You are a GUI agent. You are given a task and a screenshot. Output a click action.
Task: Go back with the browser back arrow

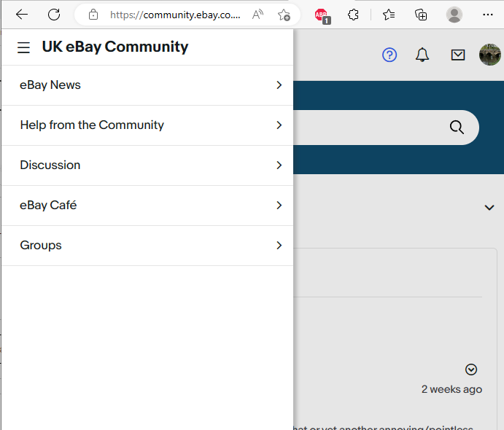(x=22, y=15)
